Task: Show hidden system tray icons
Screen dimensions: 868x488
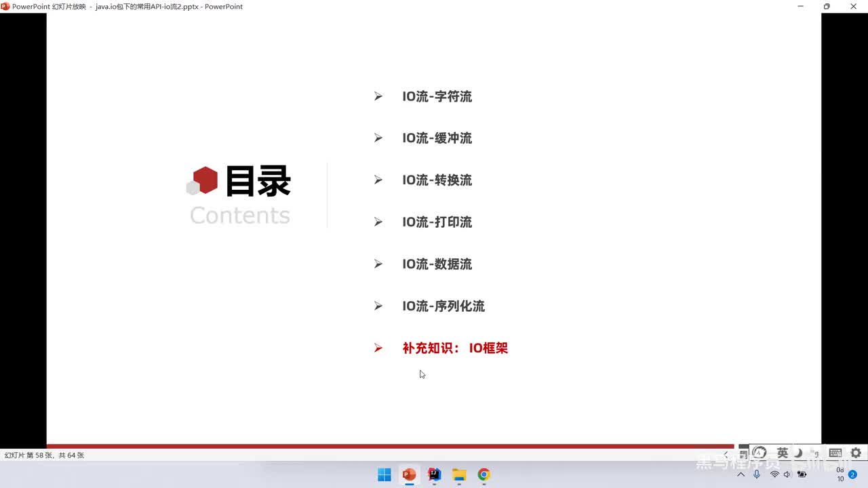Action: (x=741, y=474)
